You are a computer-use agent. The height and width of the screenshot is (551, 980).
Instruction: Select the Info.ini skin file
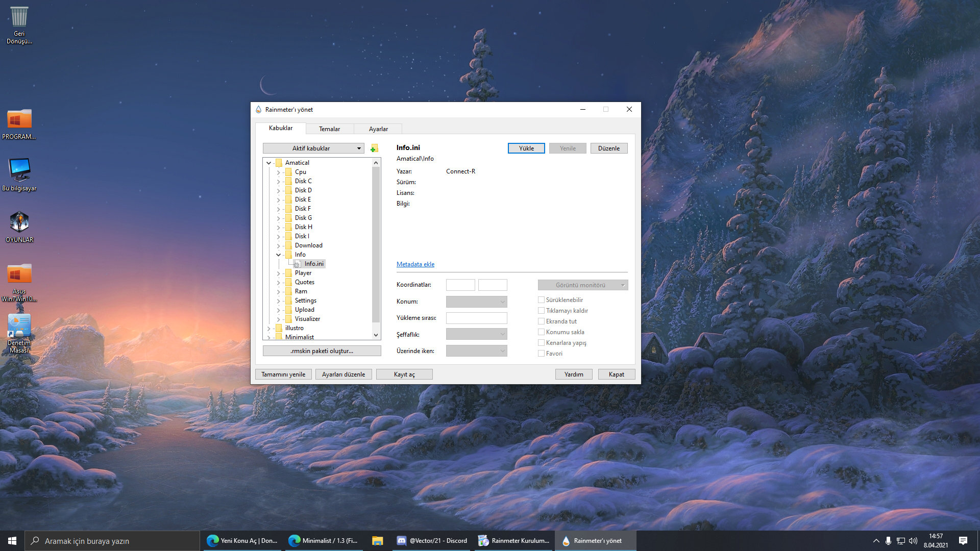pos(314,264)
